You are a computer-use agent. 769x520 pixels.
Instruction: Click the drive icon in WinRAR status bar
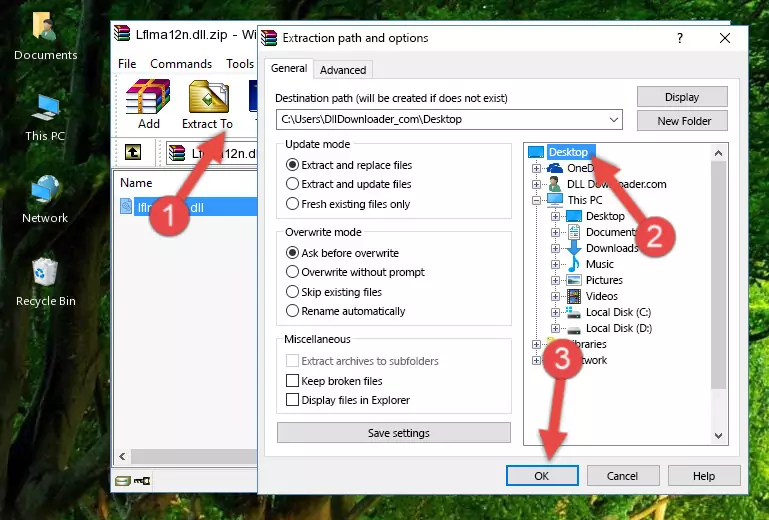pyautogui.click(x=123, y=481)
